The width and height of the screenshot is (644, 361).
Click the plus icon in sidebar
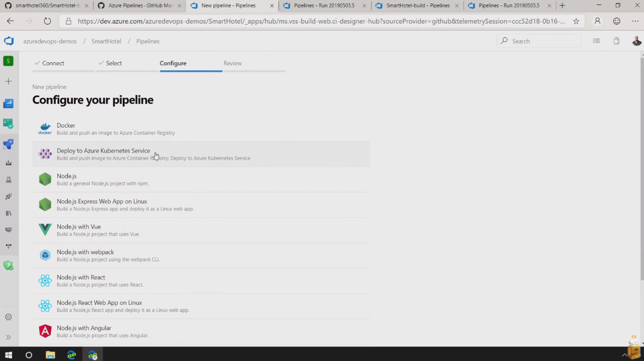click(x=8, y=81)
